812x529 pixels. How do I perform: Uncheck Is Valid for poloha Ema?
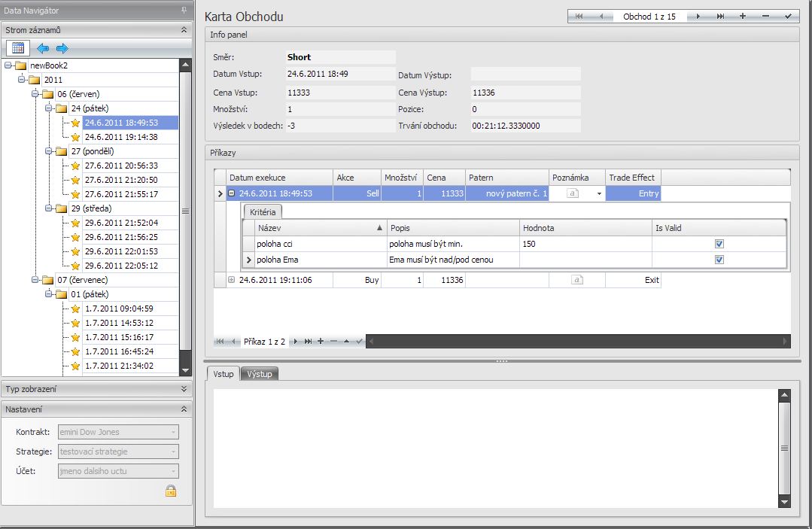pos(719,260)
